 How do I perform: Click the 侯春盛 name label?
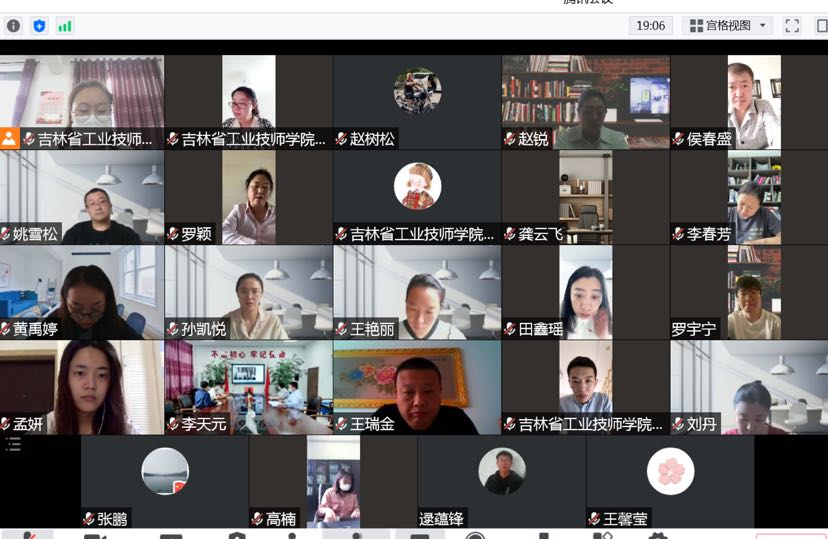pyautogui.click(x=710, y=139)
